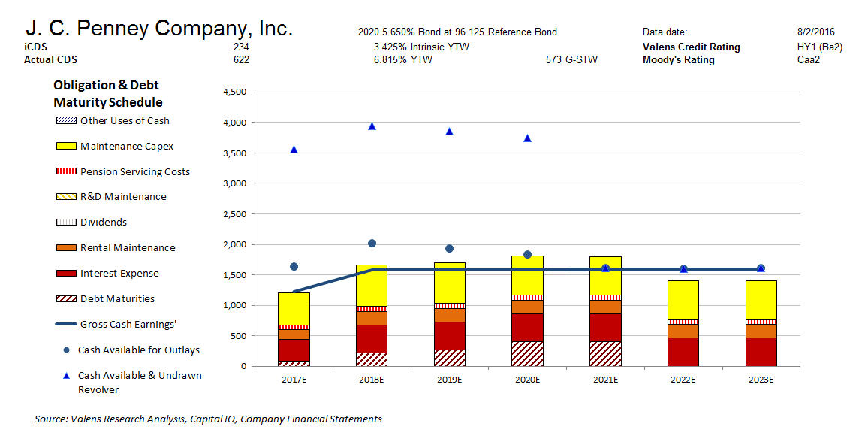Click the yellow Maintenance Capex legend swatch
This screenshot has width=868, height=442.
(66, 147)
